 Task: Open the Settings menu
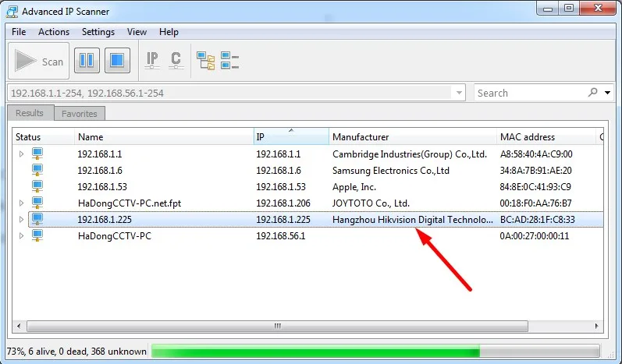98,32
